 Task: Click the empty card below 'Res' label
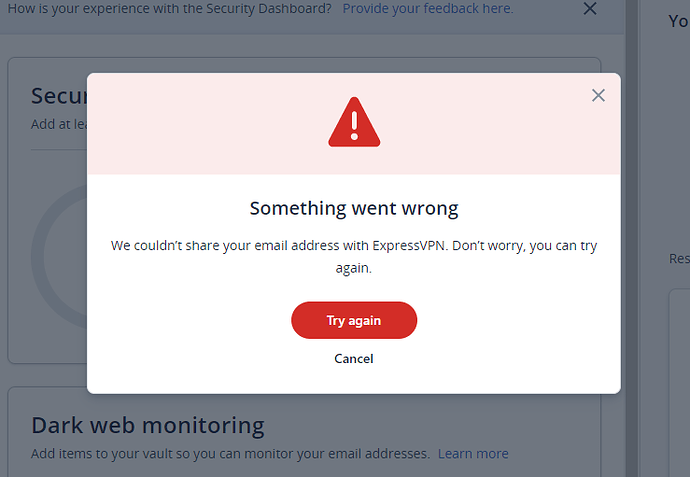tap(679, 382)
